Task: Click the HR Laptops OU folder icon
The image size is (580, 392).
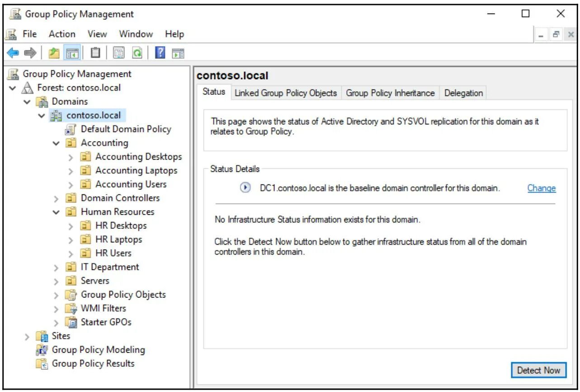Action: 85,240
